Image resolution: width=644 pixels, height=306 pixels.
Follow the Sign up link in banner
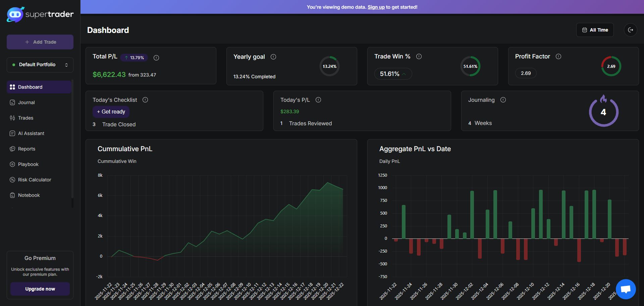[376, 7]
